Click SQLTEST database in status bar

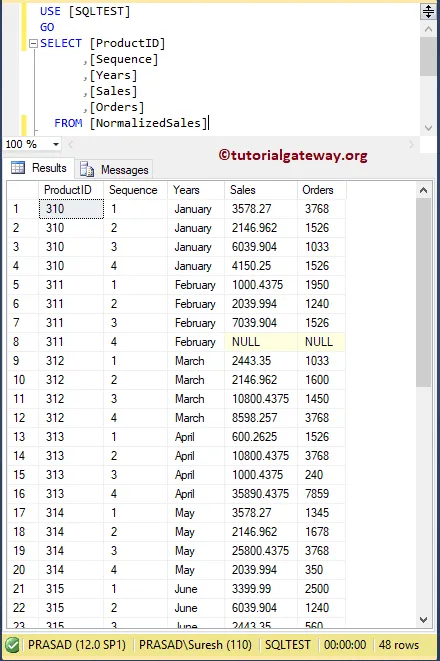point(287,645)
